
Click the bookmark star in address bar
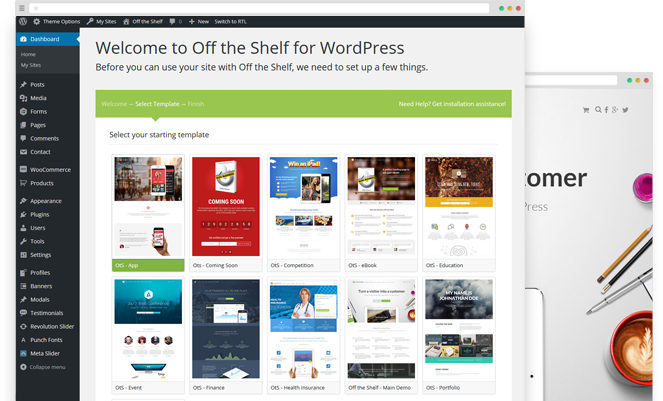click(36, 8)
